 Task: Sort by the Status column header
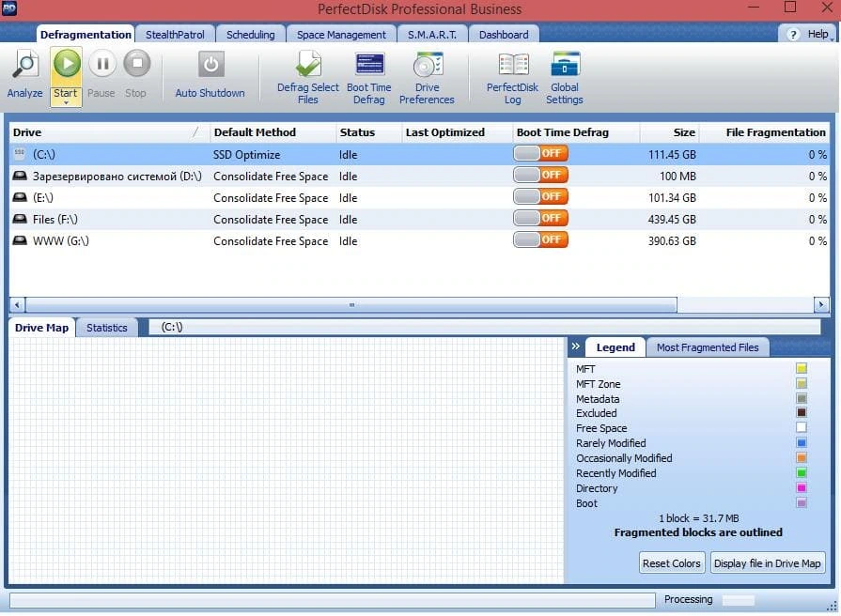368,132
